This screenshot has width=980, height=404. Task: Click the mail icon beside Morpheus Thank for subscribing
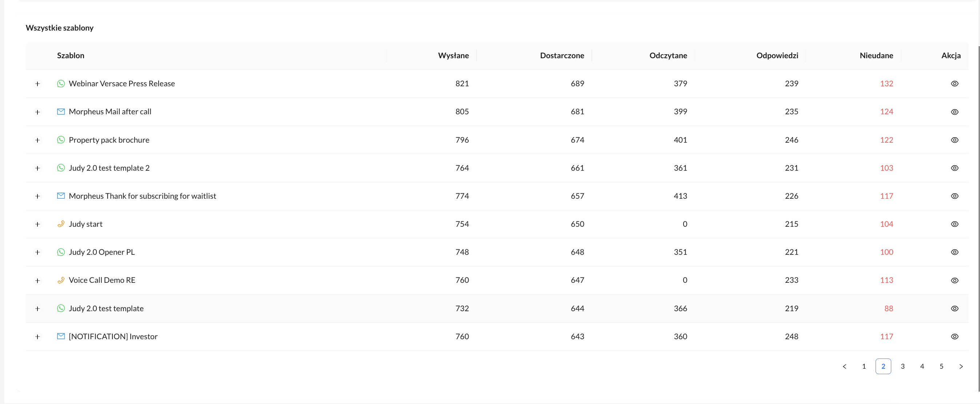point(61,196)
